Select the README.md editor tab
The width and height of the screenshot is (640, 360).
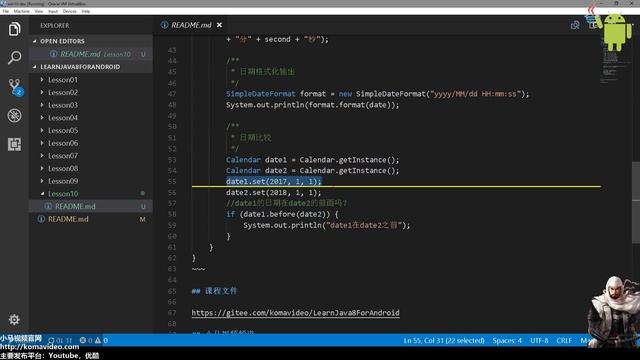click(191, 25)
